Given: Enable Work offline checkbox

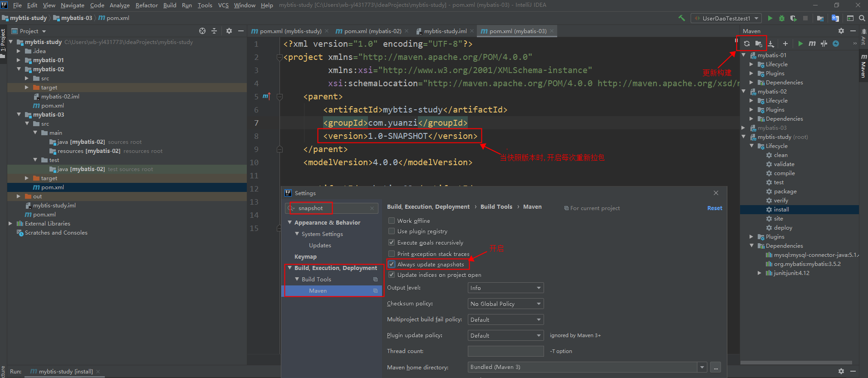Looking at the screenshot, I should 392,221.
